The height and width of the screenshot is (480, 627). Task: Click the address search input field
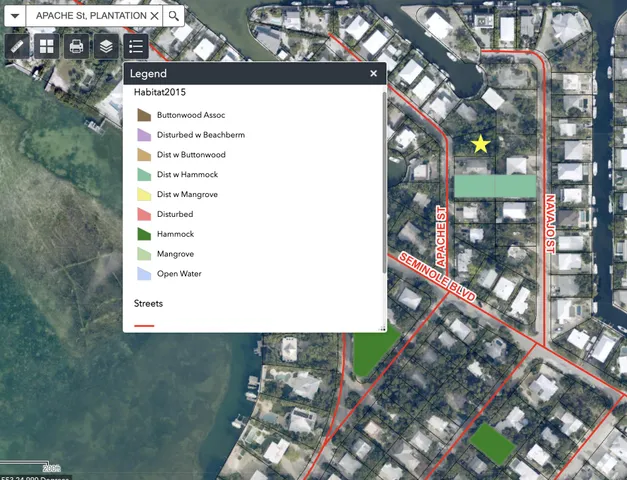point(90,16)
